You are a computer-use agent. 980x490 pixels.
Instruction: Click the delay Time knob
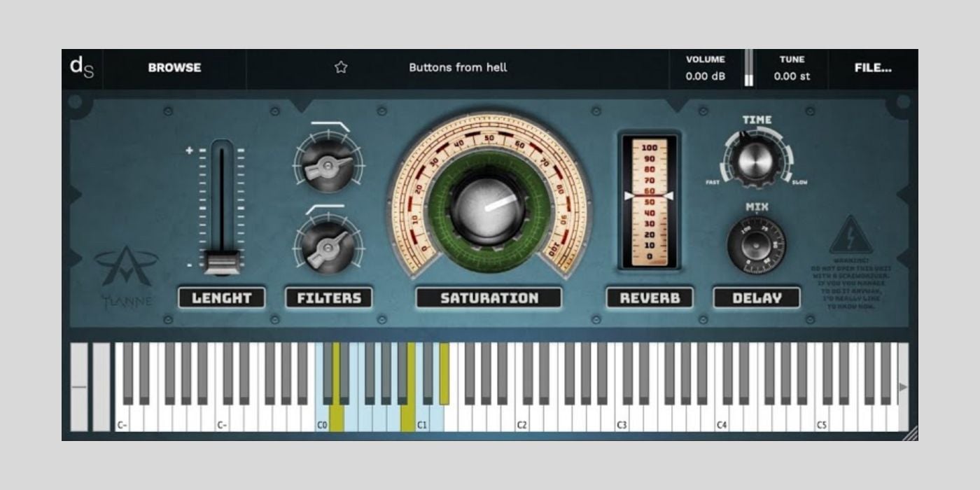[755, 160]
